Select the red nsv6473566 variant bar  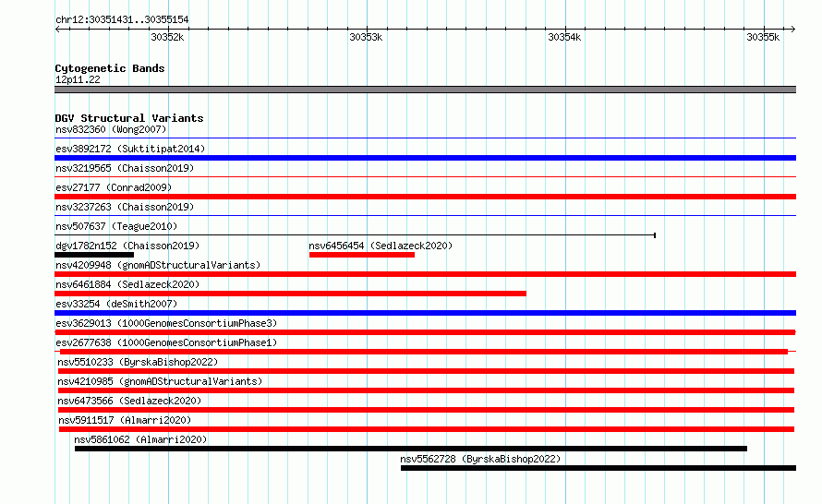coord(426,410)
